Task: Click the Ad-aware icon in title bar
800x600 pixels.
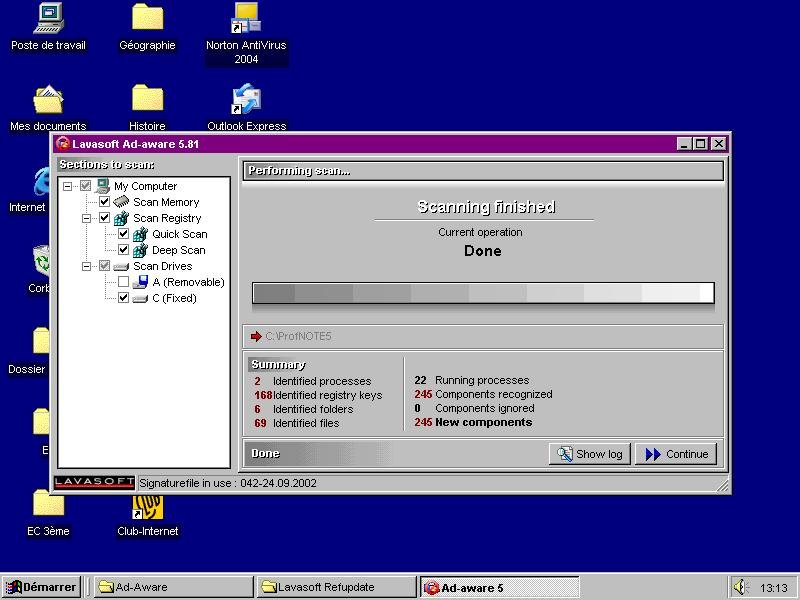Action: tap(63, 144)
